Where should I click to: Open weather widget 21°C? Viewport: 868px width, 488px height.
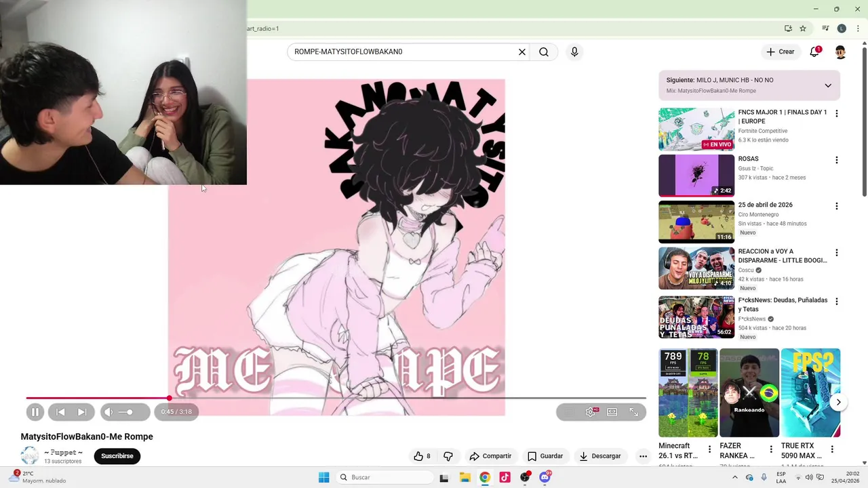(38, 477)
